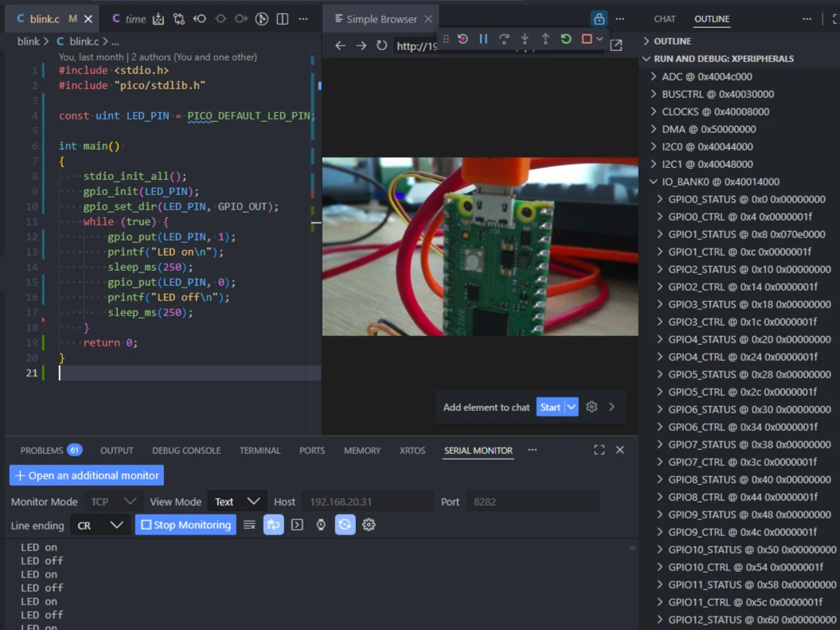The width and height of the screenshot is (840, 630).
Task: Click Stop Monitoring button
Action: (186, 525)
